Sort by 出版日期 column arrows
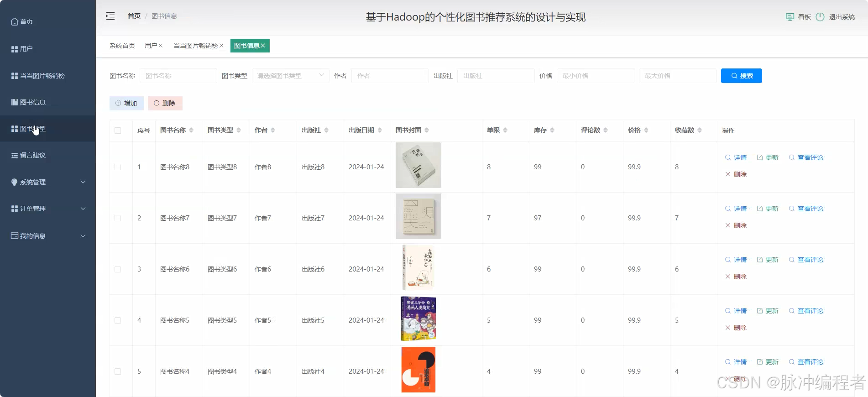868x397 pixels. (x=380, y=131)
